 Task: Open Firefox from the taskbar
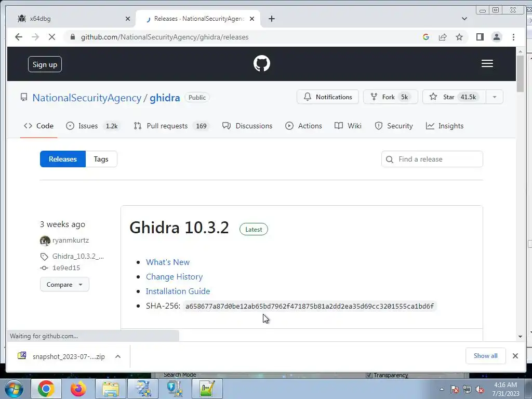pos(78,389)
